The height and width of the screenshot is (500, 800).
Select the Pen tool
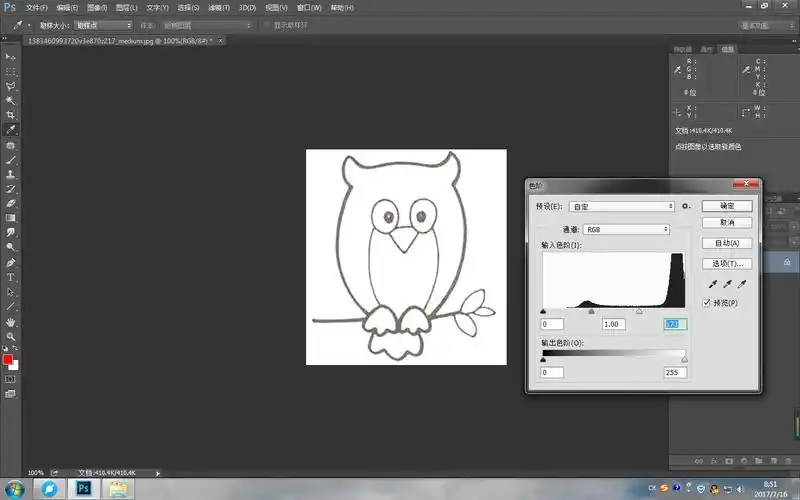[10, 263]
